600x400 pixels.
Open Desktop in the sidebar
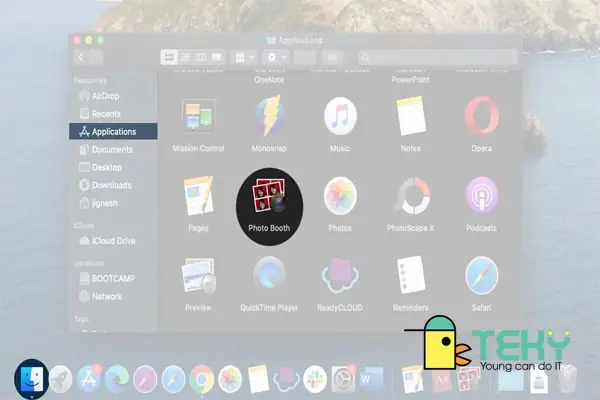(x=113, y=167)
